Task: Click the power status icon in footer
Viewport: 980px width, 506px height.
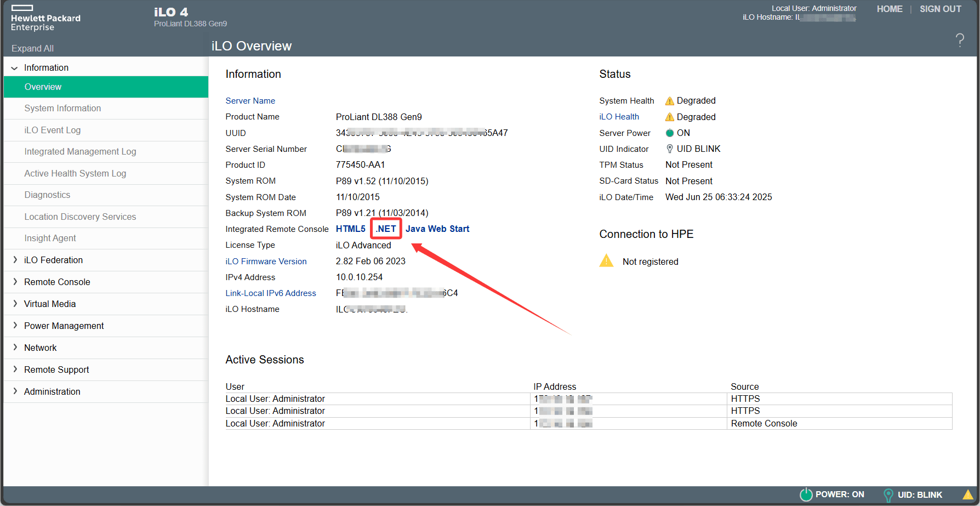Action: (x=806, y=494)
